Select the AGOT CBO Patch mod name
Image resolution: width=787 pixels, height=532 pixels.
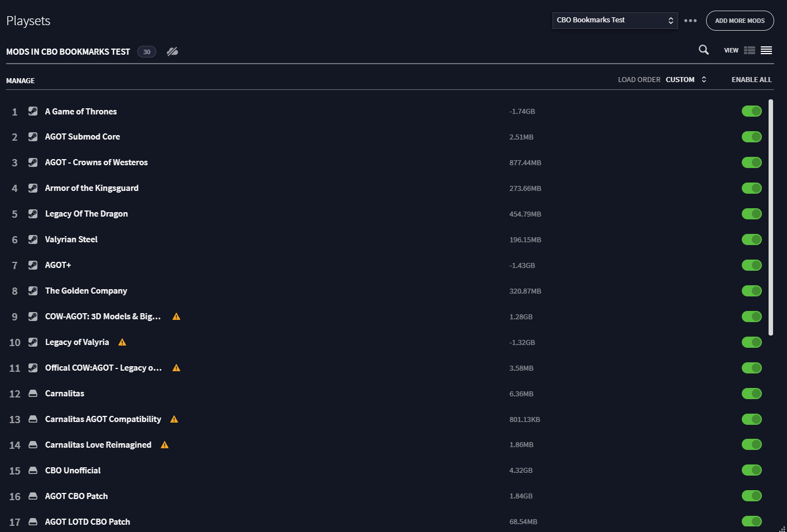pos(76,496)
